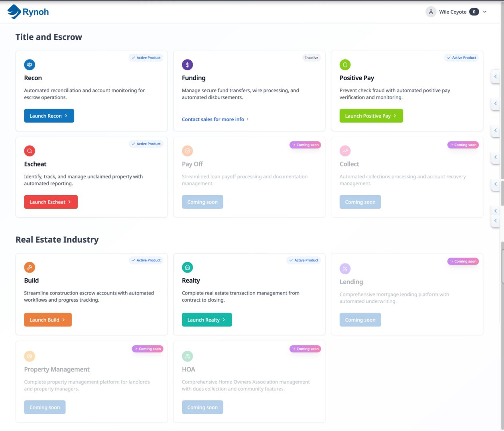The width and height of the screenshot is (504, 431).
Task: Launch the Recon product
Action: point(49,116)
